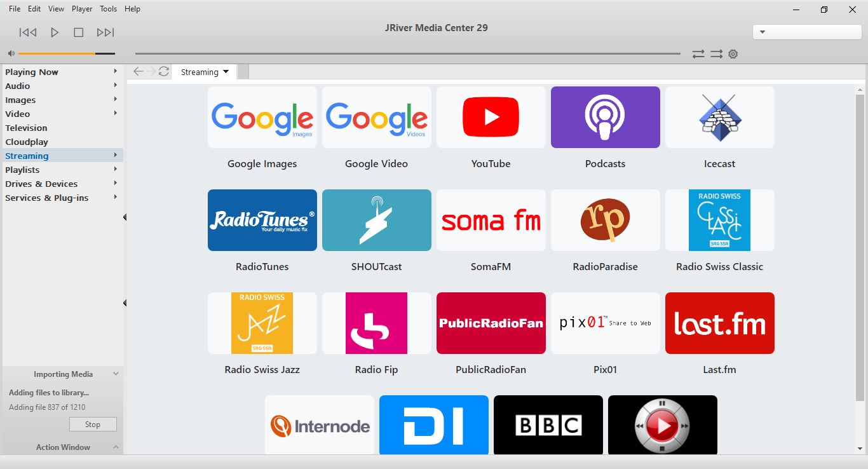The image size is (868, 469).
Task: Collapse the Importing Media panel
Action: 116,374
